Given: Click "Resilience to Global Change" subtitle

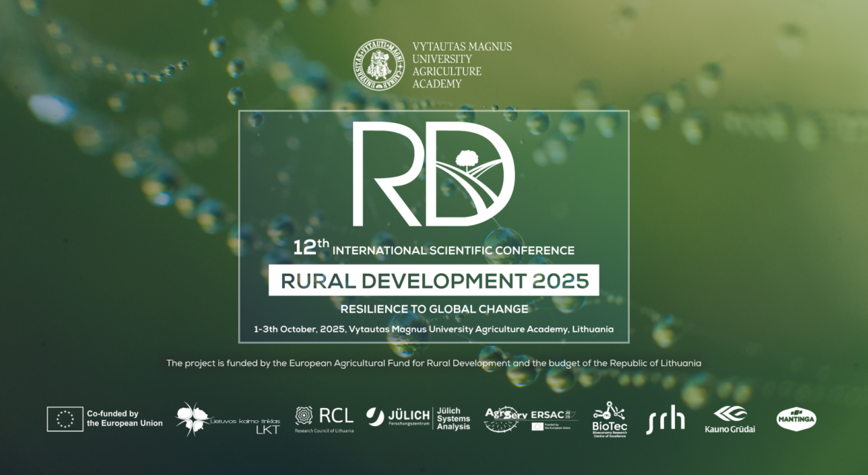Looking at the screenshot, I should [433, 309].
